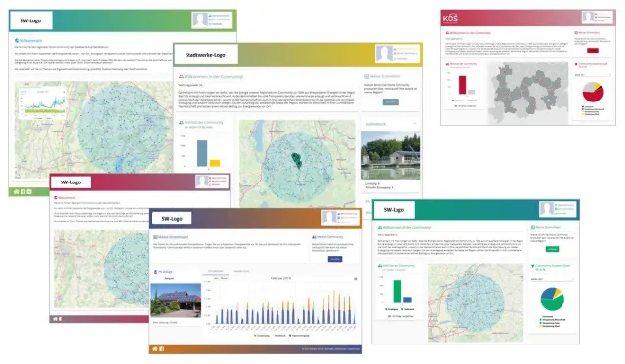Viewport: 625px width, 364px height.
Task: Expand the Steckbrief panel chevron in the Stadtwerke window
Action: (x=414, y=124)
